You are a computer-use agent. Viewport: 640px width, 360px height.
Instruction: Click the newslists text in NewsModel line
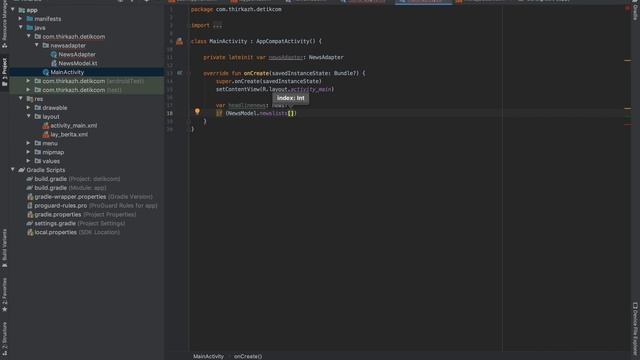tap(273, 113)
